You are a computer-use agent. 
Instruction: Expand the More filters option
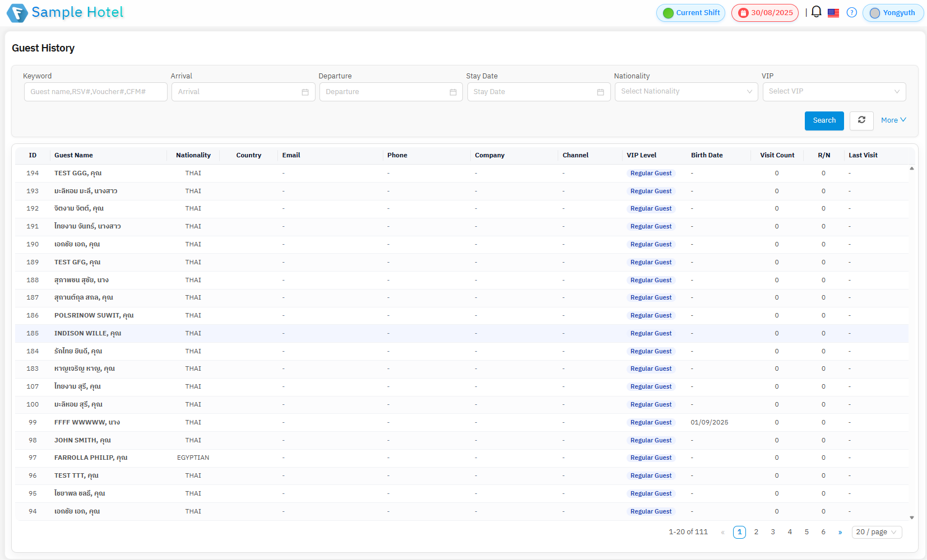893,120
